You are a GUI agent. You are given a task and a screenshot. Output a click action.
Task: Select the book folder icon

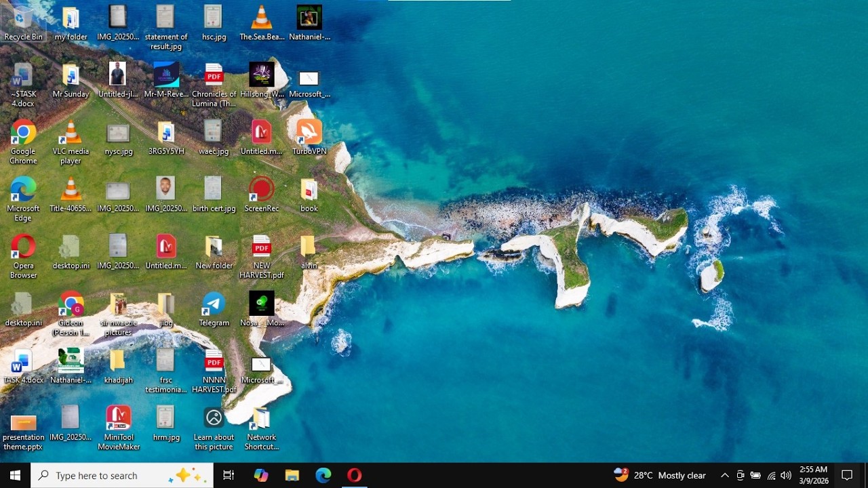click(x=309, y=195)
